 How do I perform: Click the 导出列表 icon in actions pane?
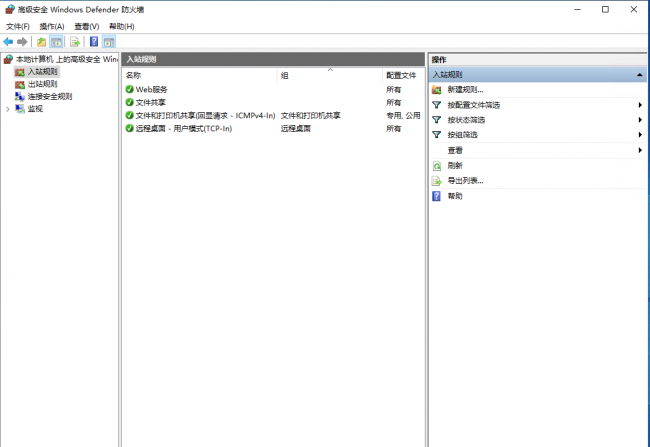[437, 181]
